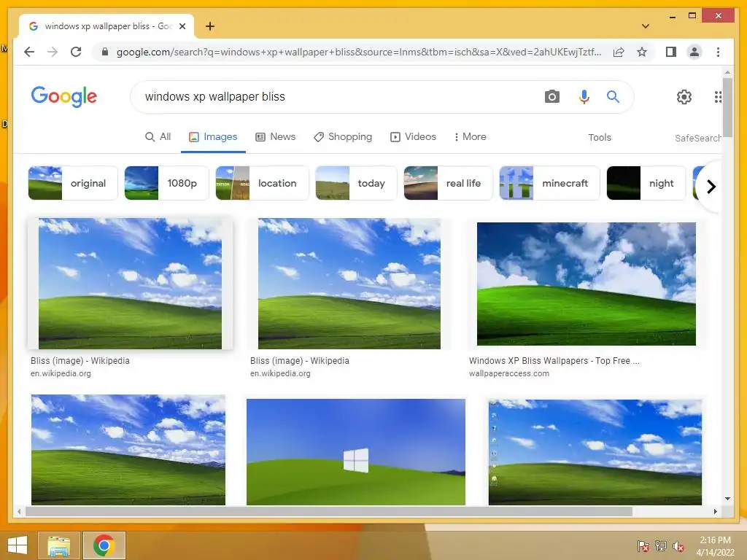Open the SafeSearch setting

698,138
